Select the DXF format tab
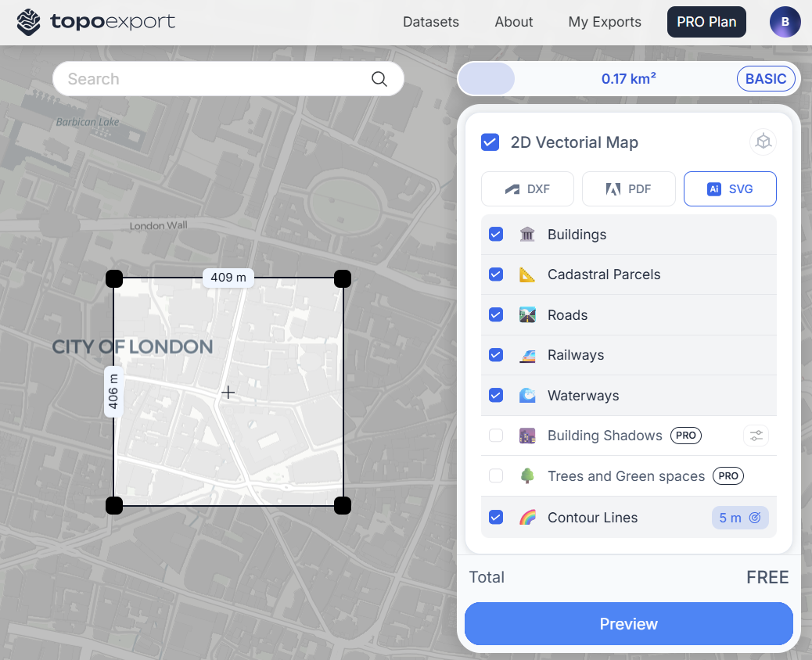This screenshot has width=812, height=660. tap(527, 189)
